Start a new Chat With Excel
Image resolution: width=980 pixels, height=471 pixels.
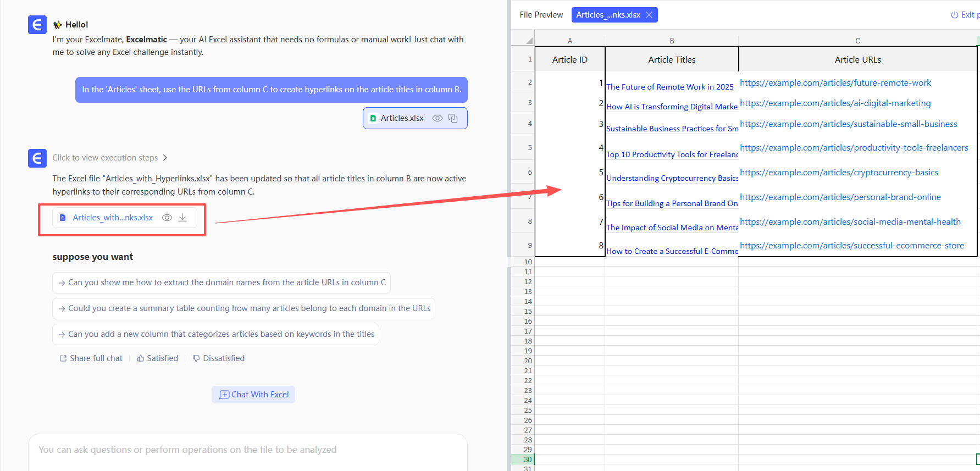point(253,395)
